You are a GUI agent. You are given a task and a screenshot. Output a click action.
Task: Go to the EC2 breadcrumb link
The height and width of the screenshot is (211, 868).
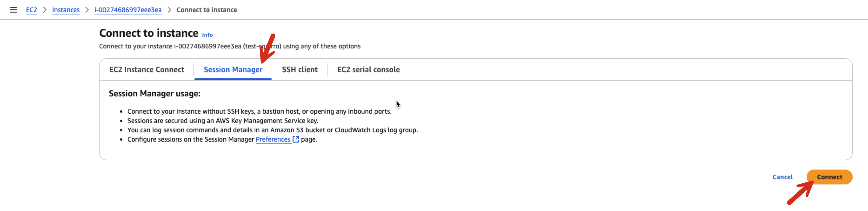pos(31,10)
